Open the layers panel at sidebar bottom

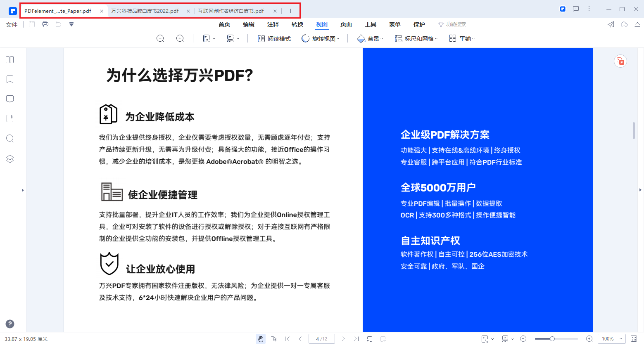click(10, 158)
